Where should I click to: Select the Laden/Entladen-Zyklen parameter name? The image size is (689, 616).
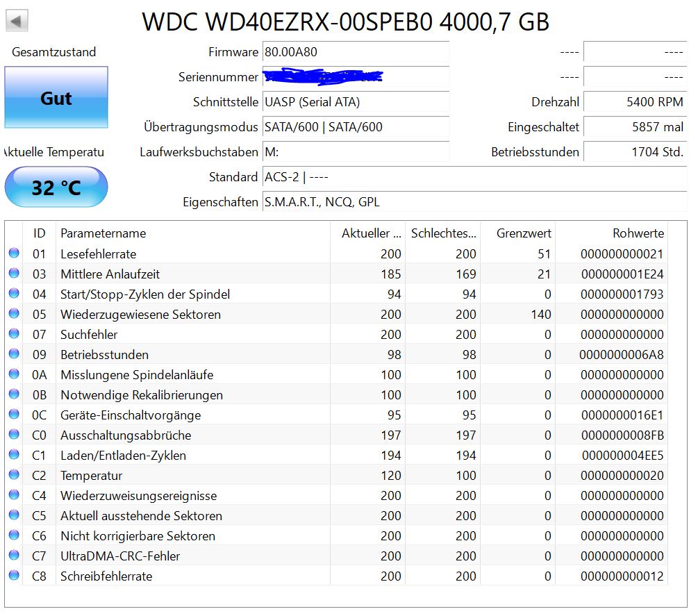click(x=124, y=456)
